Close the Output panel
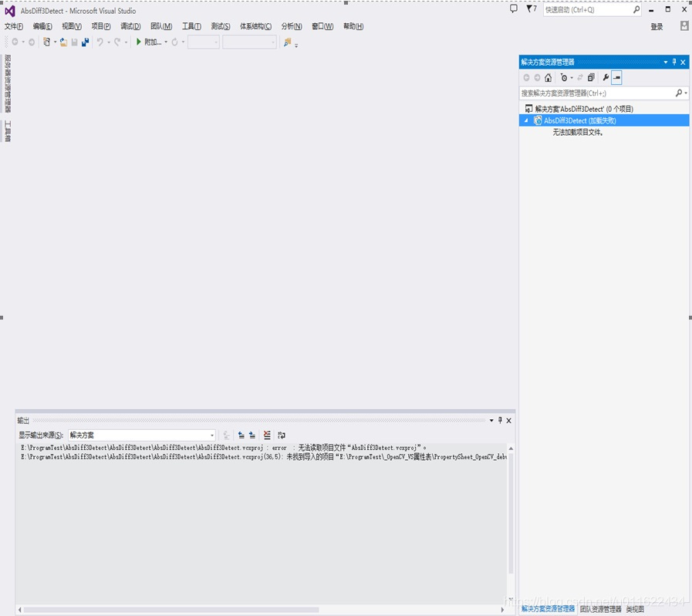This screenshot has height=616, width=692. tap(509, 421)
